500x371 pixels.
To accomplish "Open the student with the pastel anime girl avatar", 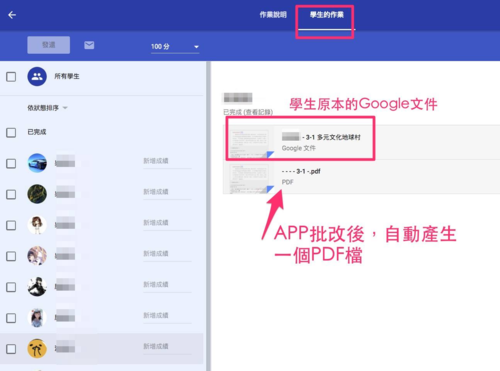I will pyautogui.click(x=37, y=256).
